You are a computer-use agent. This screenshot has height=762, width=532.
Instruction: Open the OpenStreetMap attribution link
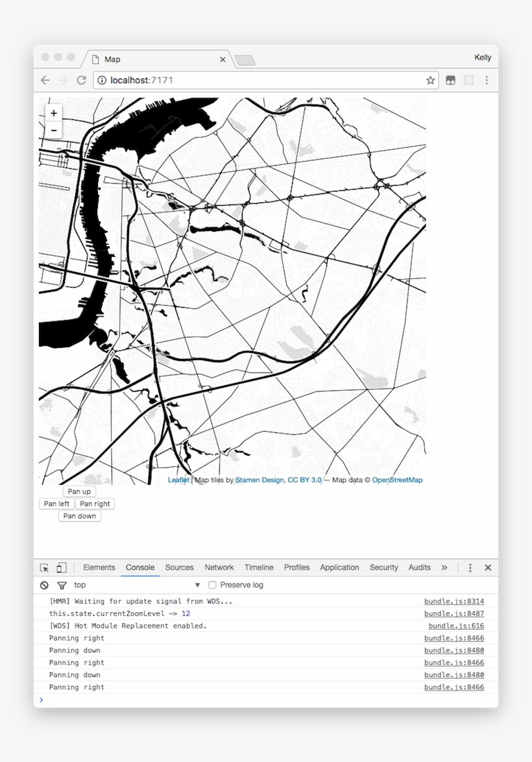click(398, 480)
